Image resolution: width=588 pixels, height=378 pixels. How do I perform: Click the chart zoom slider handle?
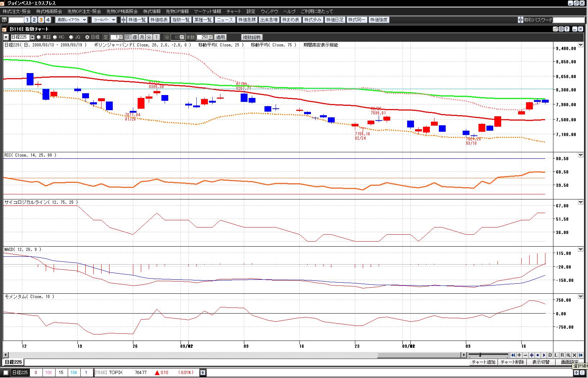pos(480,355)
